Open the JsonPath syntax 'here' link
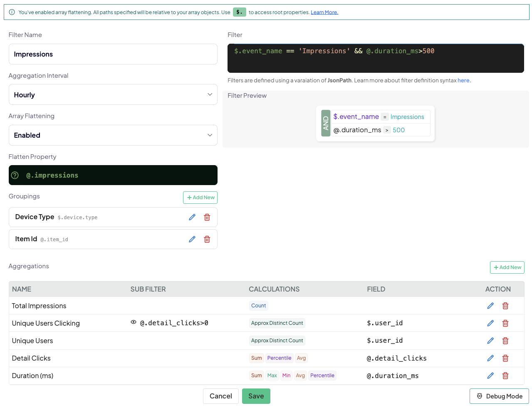 [x=463, y=80]
